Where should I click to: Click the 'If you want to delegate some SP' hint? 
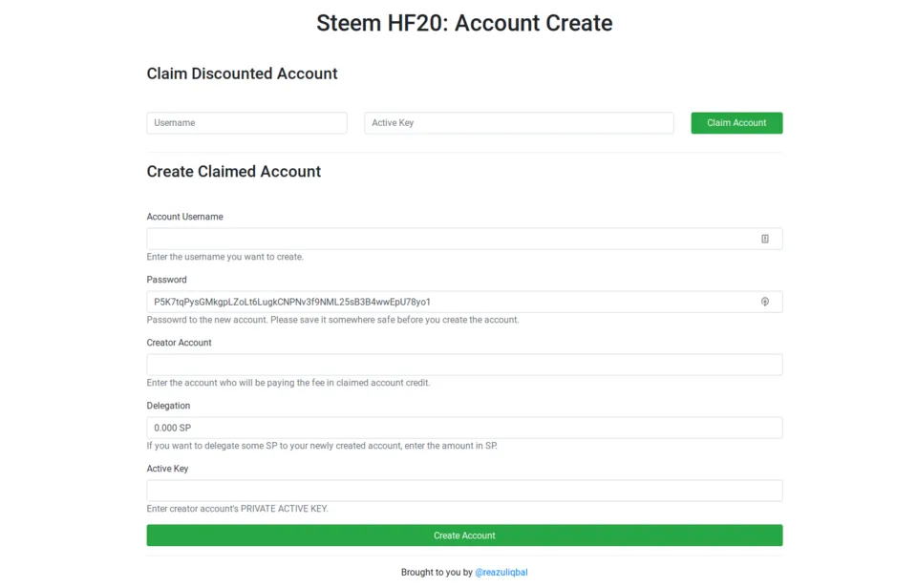tap(322, 446)
